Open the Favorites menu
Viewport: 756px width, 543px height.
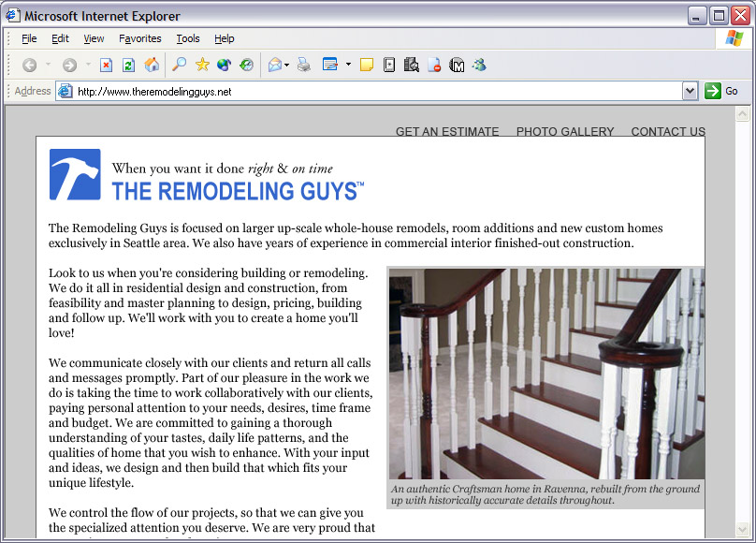140,38
